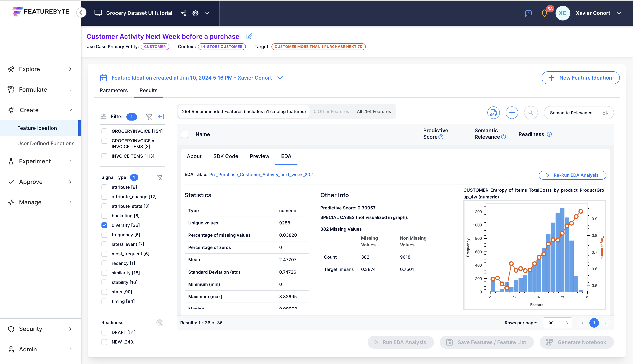Image resolution: width=633 pixels, height=364 pixels.
Task: Check the DRAFT [51] readiness filter
Action: 104,332
